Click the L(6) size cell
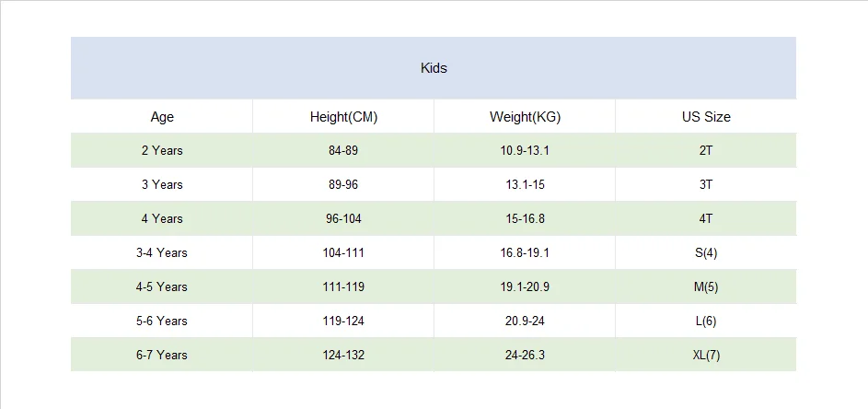This screenshot has width=868, height=409. click(706, 321)
